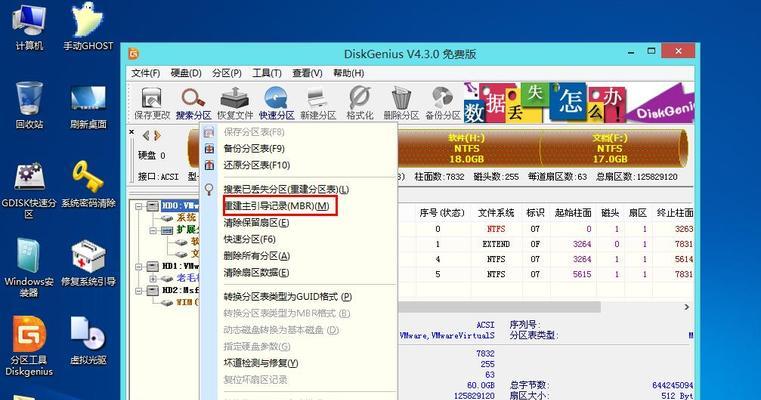Select the Windows安装器 desktop icon

pos(29,268)
